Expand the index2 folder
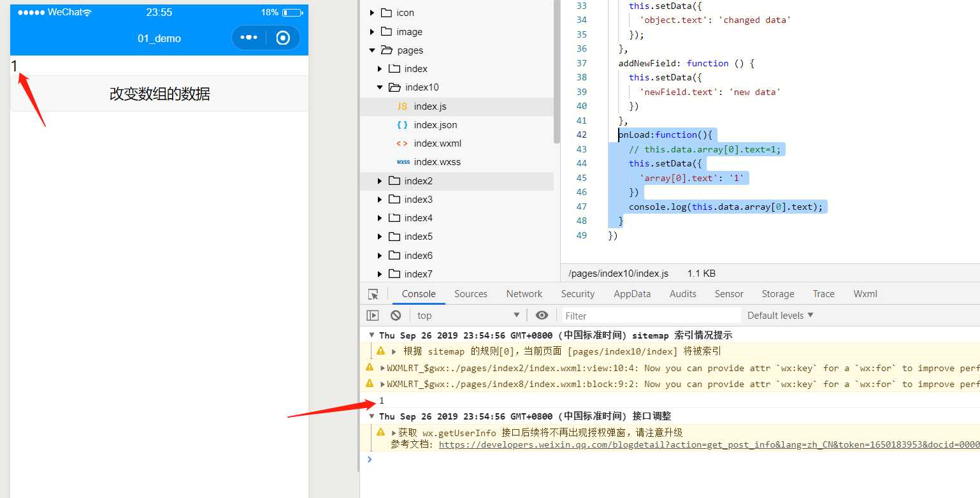 pyautogui.click(x=380, y=181)
